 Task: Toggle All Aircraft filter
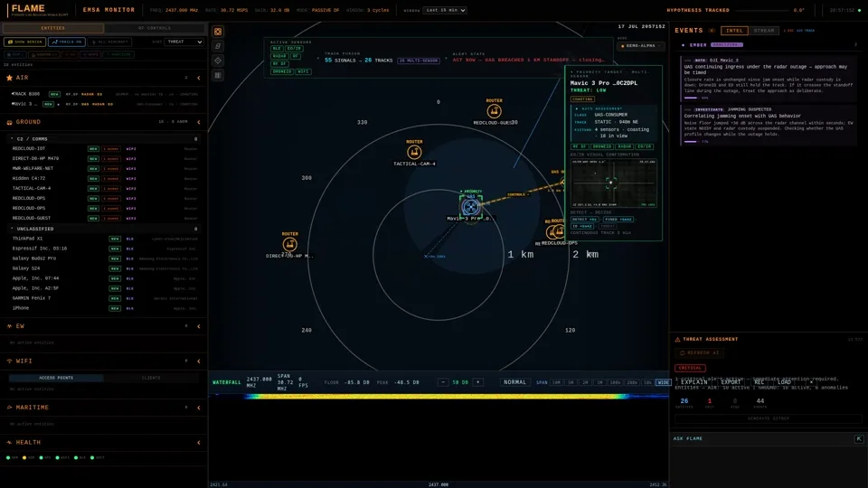[x=109, y=42]
